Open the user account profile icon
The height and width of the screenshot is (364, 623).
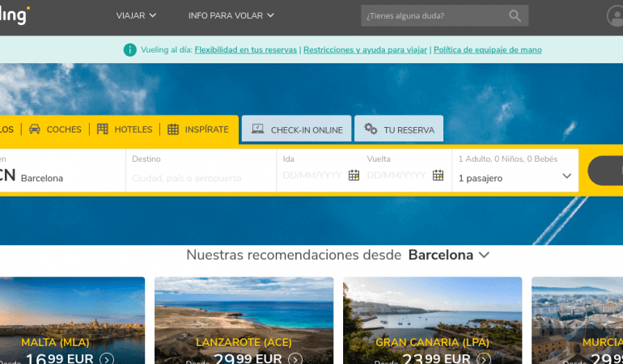(616, 16)
